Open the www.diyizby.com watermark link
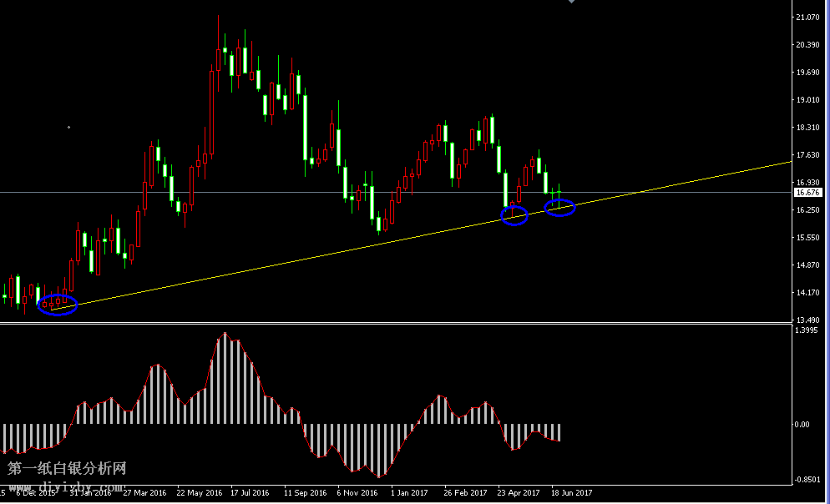The image size is (830, 504). pyautogui.click(x=67, y=486)
